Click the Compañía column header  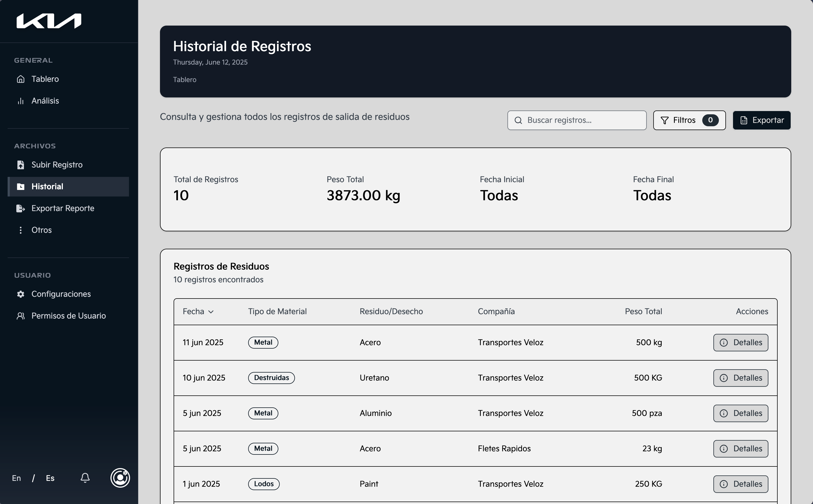pyautogui.click(x=496, y=312)
